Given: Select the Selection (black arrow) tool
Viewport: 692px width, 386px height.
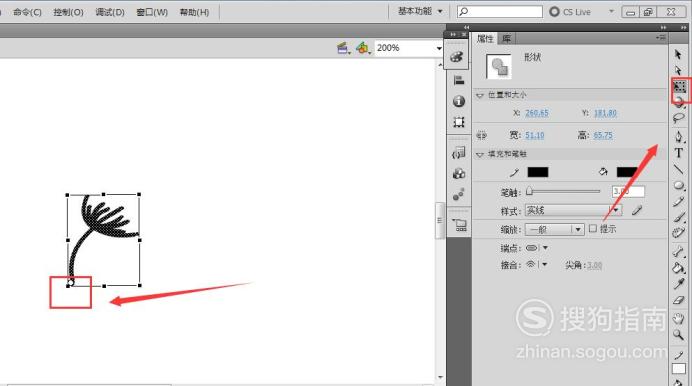Looking at the screenshot, I should point(678,54).
